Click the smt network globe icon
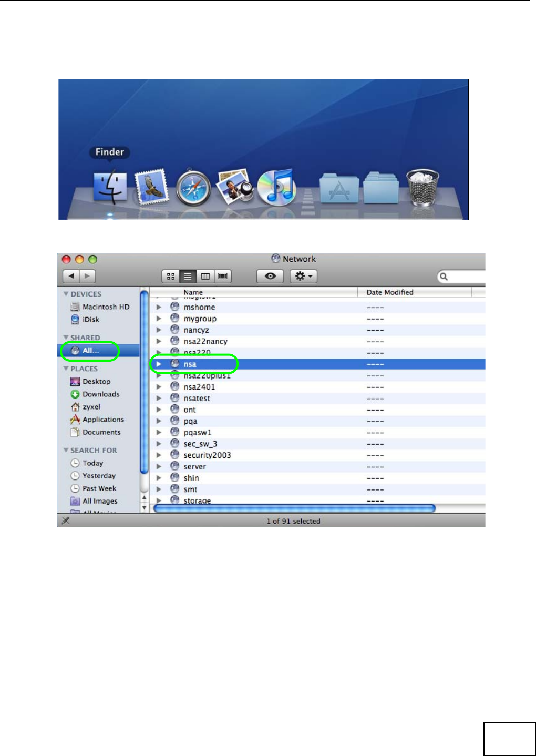 (175, 489)
